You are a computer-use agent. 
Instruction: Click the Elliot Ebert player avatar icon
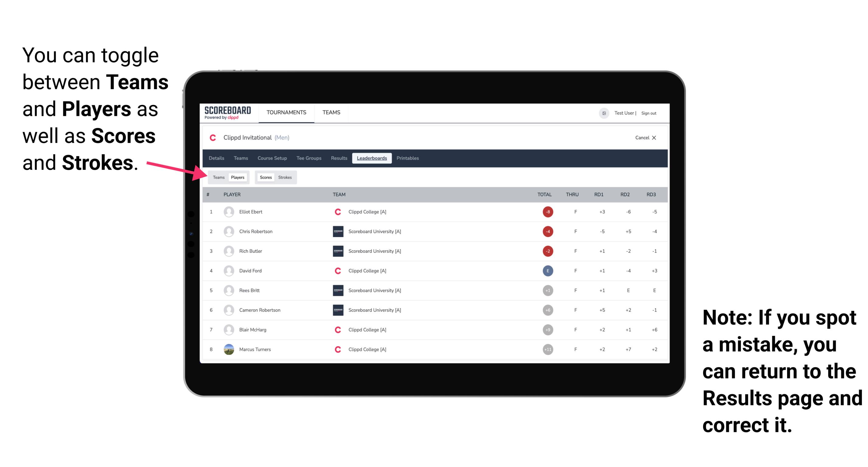tap(227, 212)
